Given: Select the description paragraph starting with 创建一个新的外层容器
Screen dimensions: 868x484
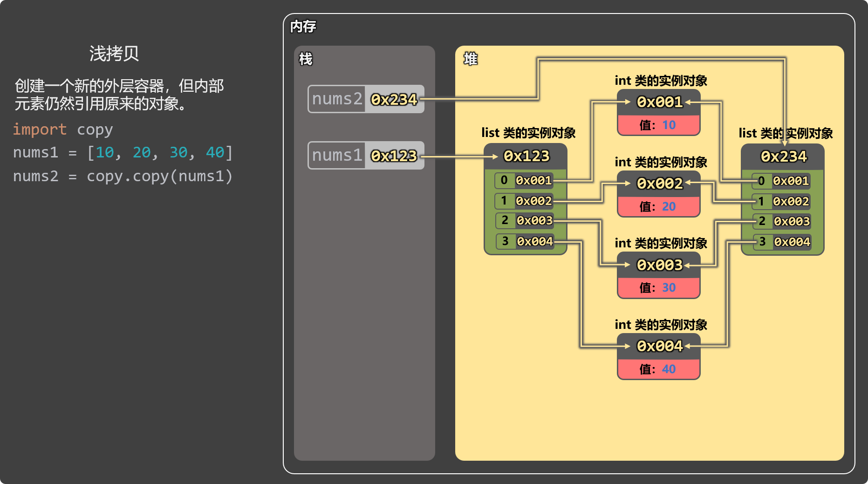Looking at the screenshot, I should pyautogui.click(x=119, y=95).
